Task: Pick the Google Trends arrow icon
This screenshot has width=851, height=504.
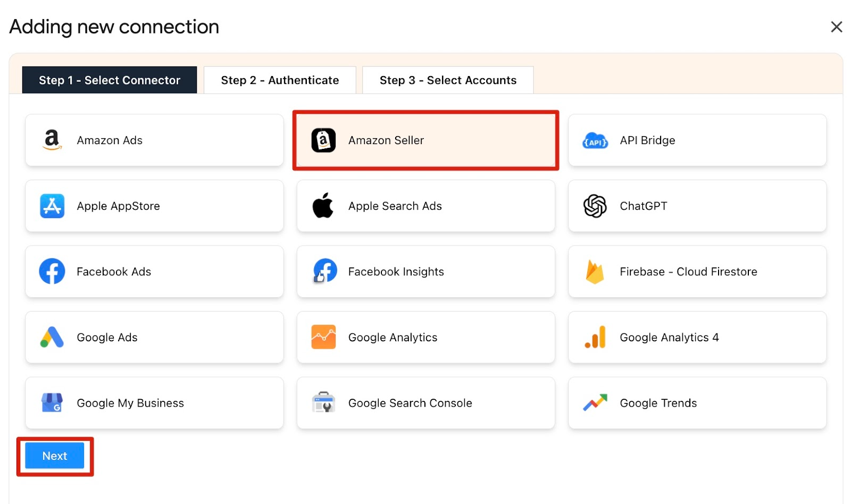Action: click(595, 403)
